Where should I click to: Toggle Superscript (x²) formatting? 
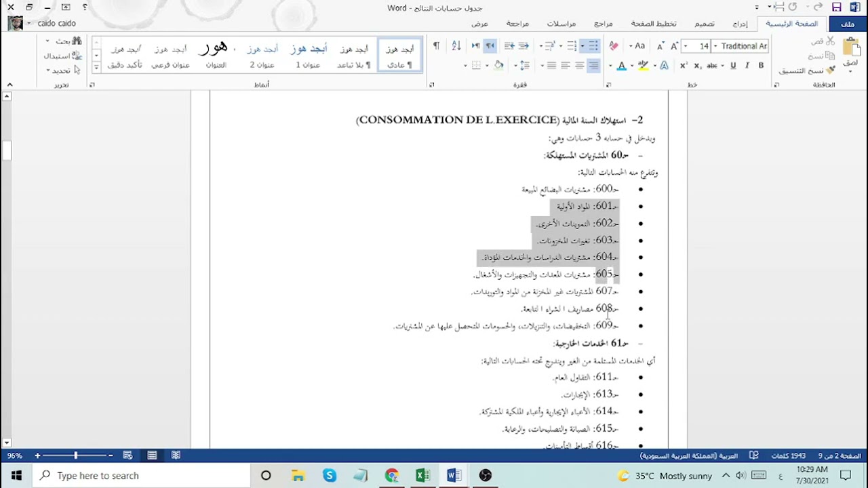pyautogui.click(x=684, y=66)
